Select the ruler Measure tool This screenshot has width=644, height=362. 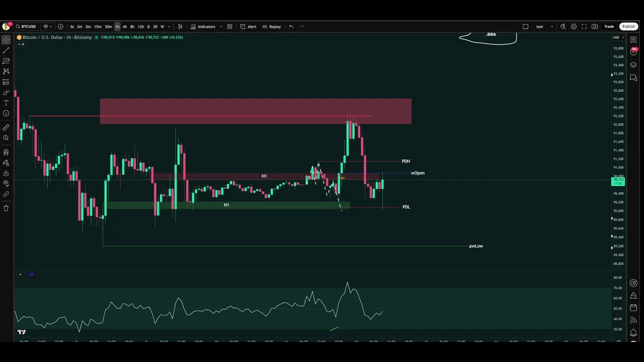[6, 128]
